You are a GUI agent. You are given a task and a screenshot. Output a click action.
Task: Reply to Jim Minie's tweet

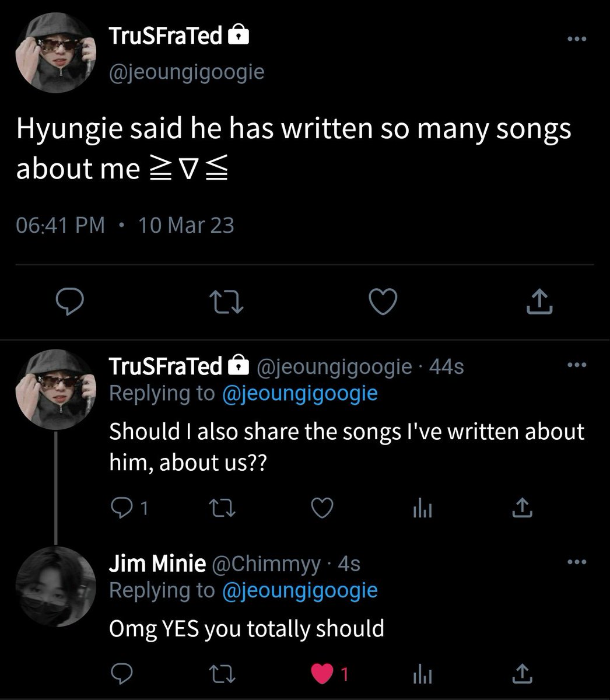coord(121,674)
